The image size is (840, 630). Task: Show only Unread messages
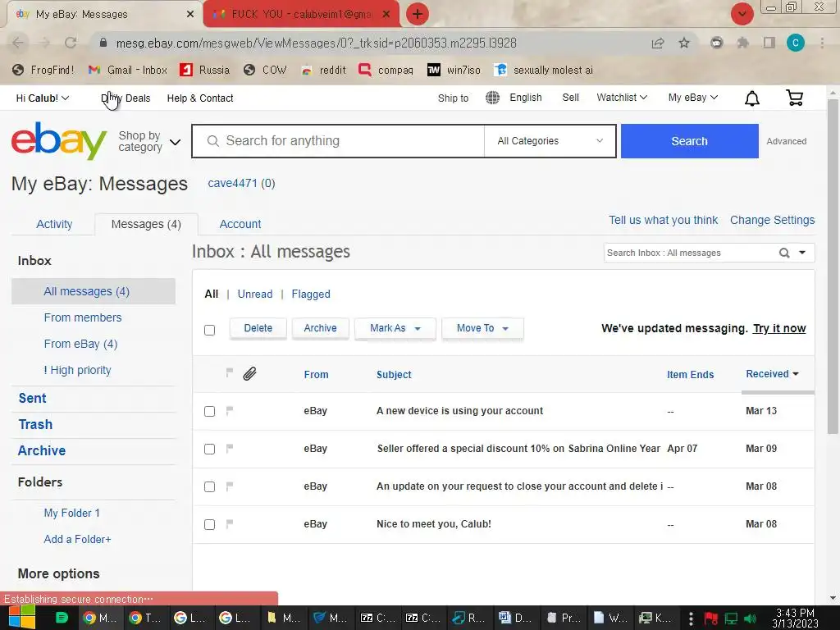[x=255, y=294]
